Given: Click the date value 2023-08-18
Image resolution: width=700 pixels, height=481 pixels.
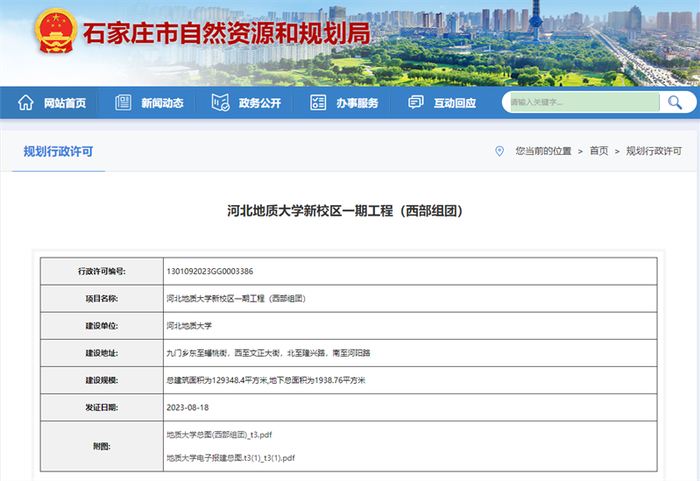Looking at the screenshot, I should [x=188, y=407].
